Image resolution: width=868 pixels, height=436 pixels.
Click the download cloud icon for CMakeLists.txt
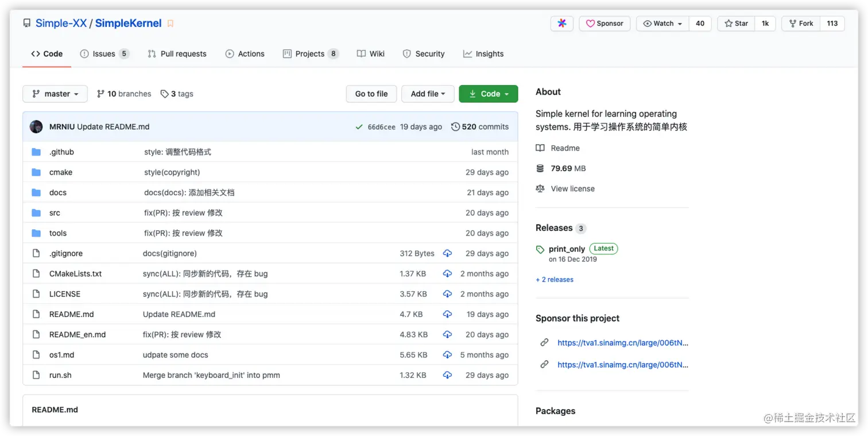point(447,274)
